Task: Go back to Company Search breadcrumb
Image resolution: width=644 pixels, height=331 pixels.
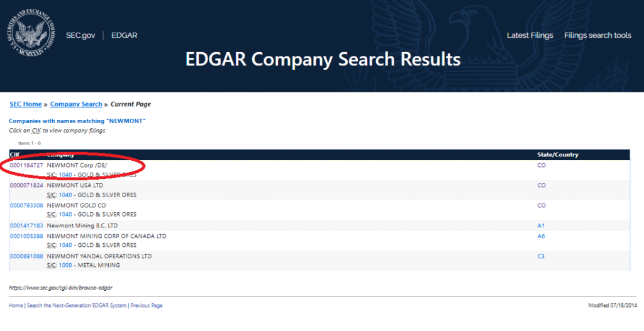Action: pyautogui.click(x=76, y=104)
